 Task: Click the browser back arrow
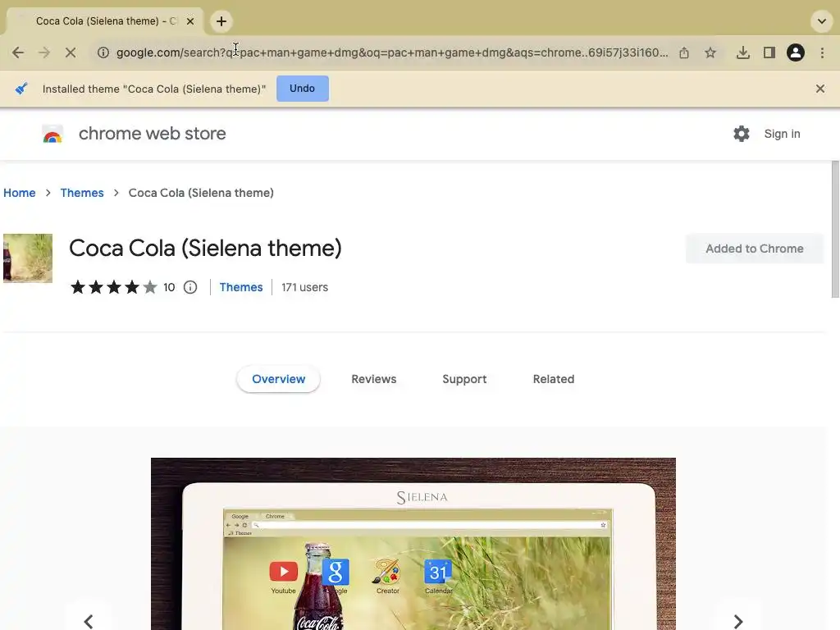click(x=18, y=52)
